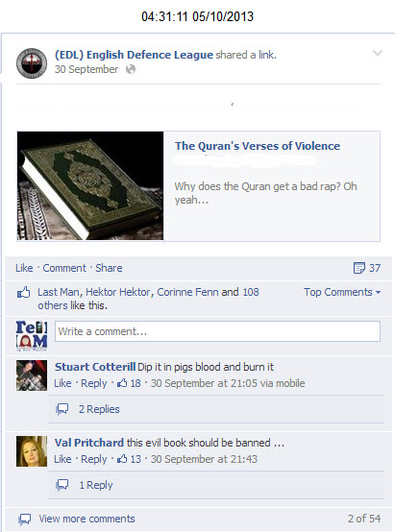Click the shares count icon showing 37

367,268
